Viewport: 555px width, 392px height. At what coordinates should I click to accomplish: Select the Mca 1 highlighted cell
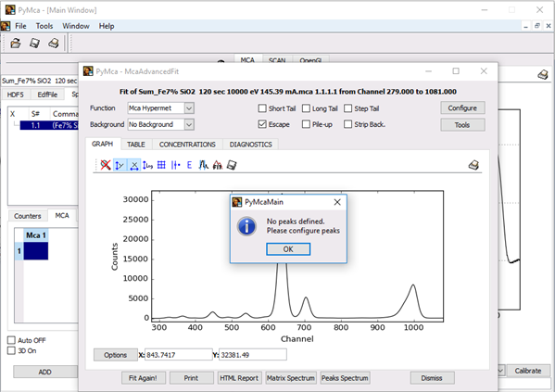36,251
